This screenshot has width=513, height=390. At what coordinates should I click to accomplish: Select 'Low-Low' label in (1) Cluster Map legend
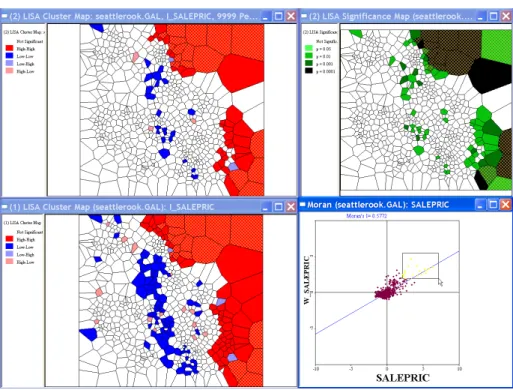coord(25,247)
